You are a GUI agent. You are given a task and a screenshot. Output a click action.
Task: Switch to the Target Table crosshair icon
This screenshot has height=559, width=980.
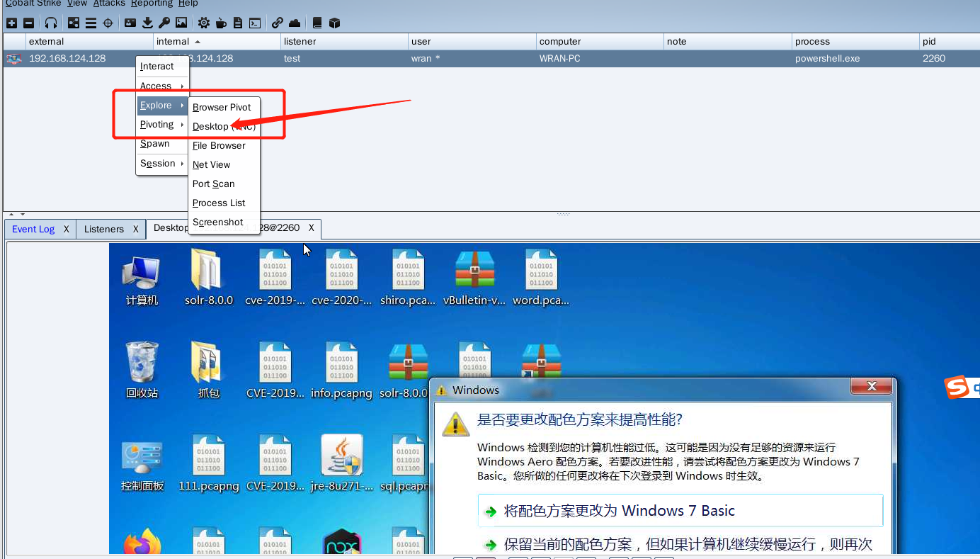click(x=108, y=23)
